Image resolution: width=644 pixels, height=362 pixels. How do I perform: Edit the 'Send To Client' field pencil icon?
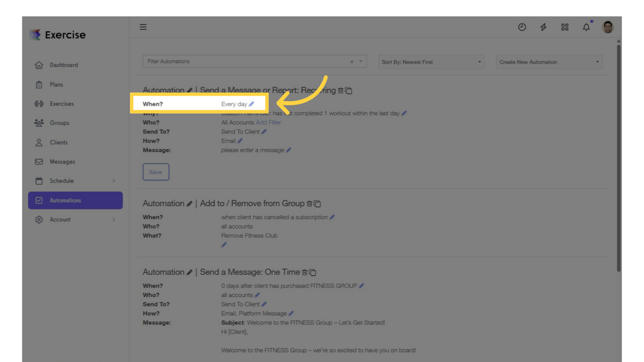[264, 132]
